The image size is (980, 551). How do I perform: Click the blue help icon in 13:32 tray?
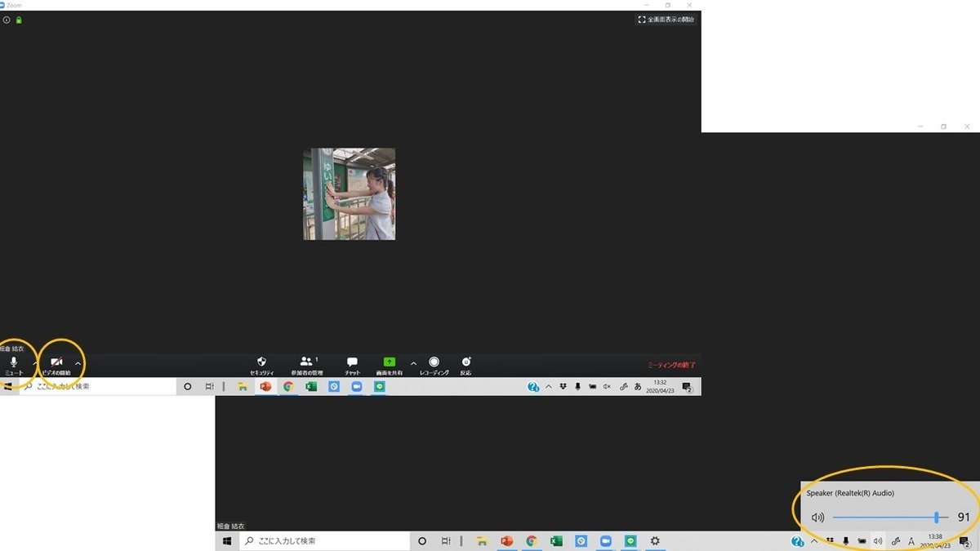[x=532, y=387]
